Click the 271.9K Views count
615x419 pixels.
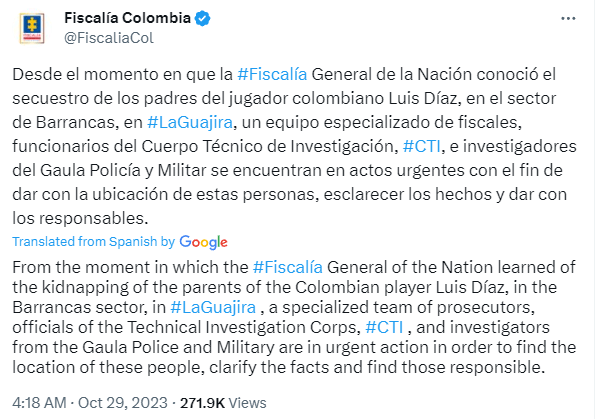pos(236,402)
